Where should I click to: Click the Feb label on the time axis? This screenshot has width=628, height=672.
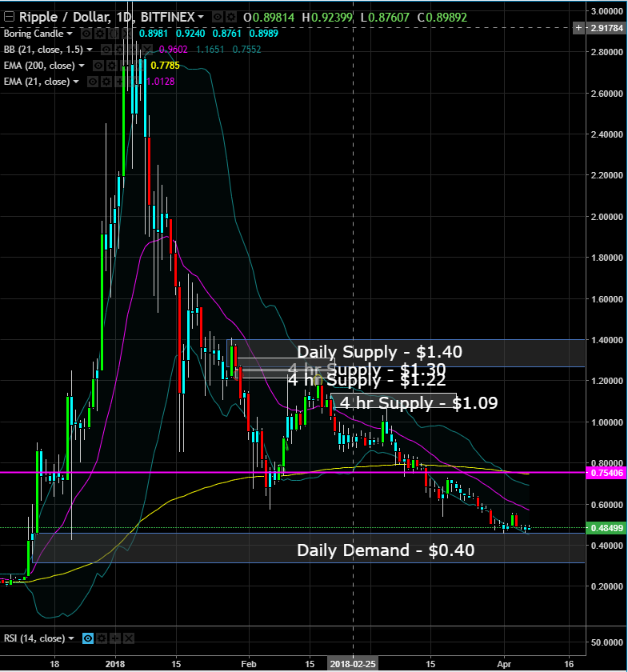click(x=249, y=664)
